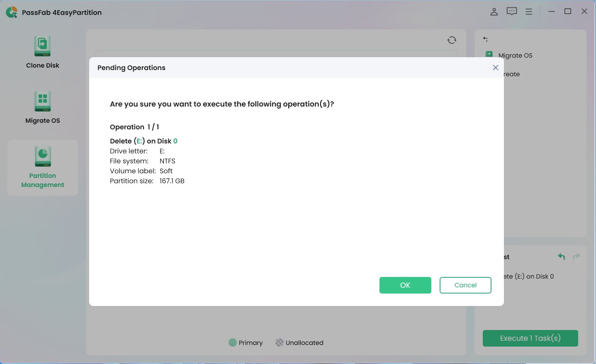596x364 pixels.
Task: Click the Unallocated legend indicator
Action: (280, 342)
